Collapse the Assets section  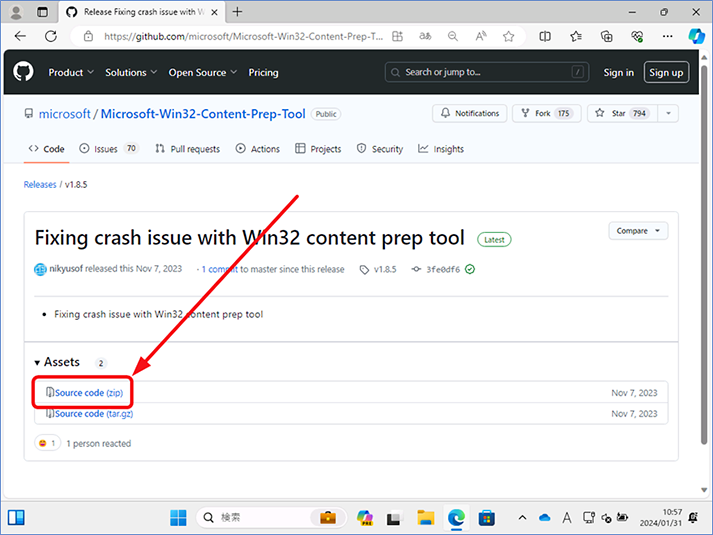(57, 362)
